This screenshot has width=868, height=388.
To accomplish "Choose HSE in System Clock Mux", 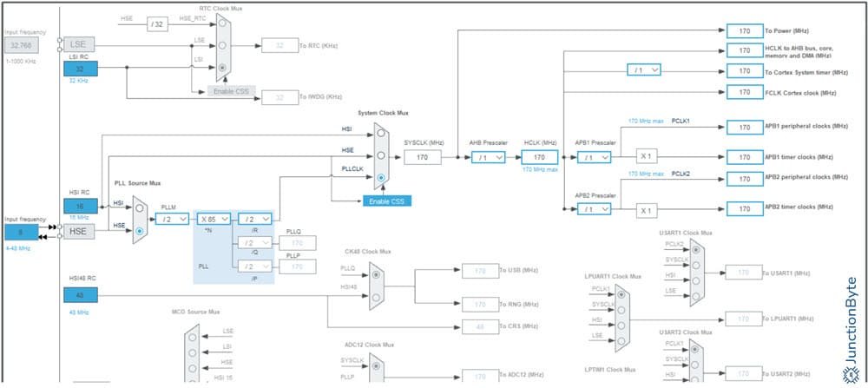I will (381, 155).
